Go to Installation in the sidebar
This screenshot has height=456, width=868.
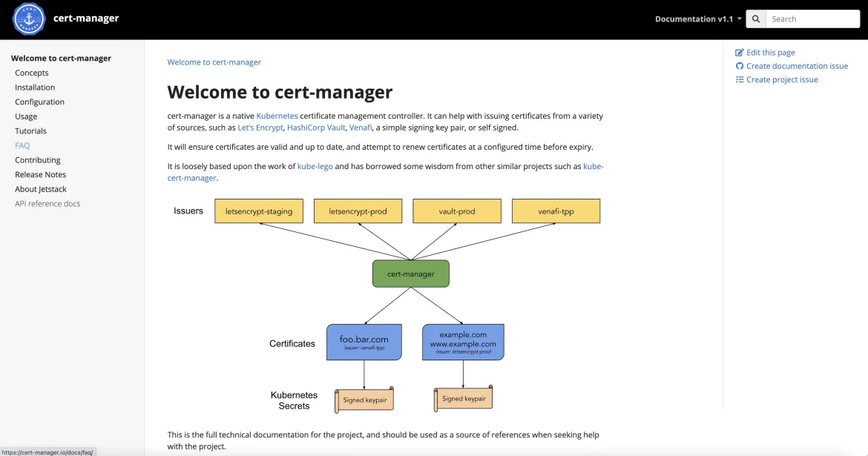click(35, 87)
